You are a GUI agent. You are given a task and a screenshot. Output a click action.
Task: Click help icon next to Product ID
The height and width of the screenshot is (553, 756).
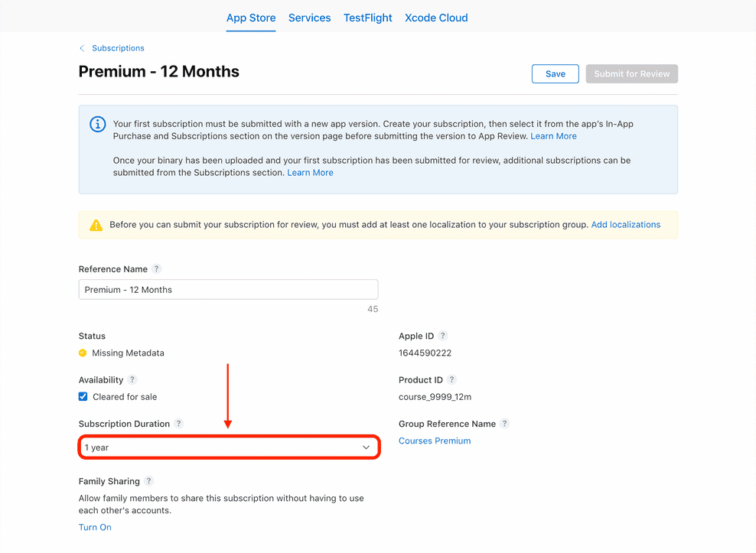coord(451,380)
